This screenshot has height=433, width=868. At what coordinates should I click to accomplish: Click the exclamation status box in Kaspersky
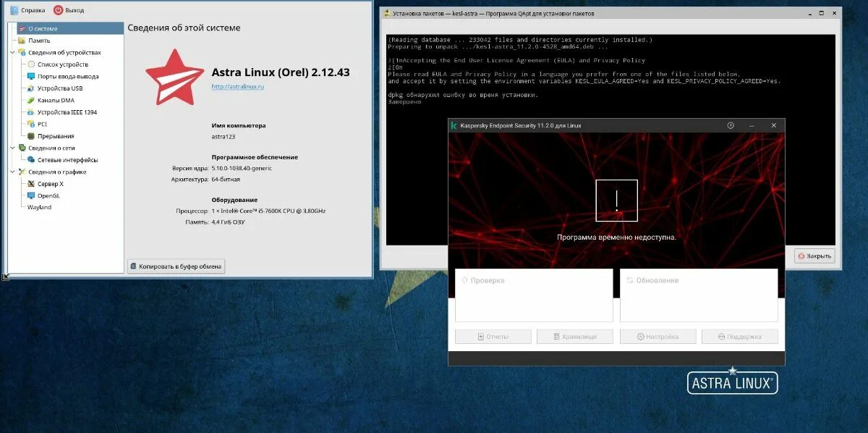pos(616,200)
